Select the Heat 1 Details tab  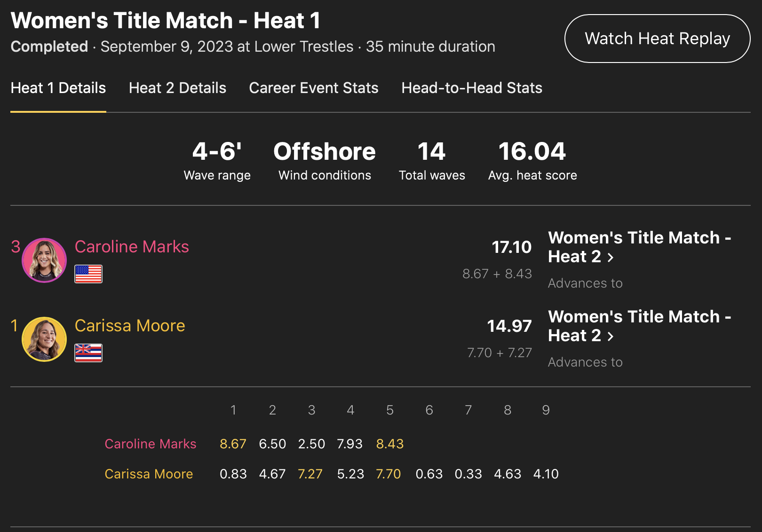(x=58, y=88)
